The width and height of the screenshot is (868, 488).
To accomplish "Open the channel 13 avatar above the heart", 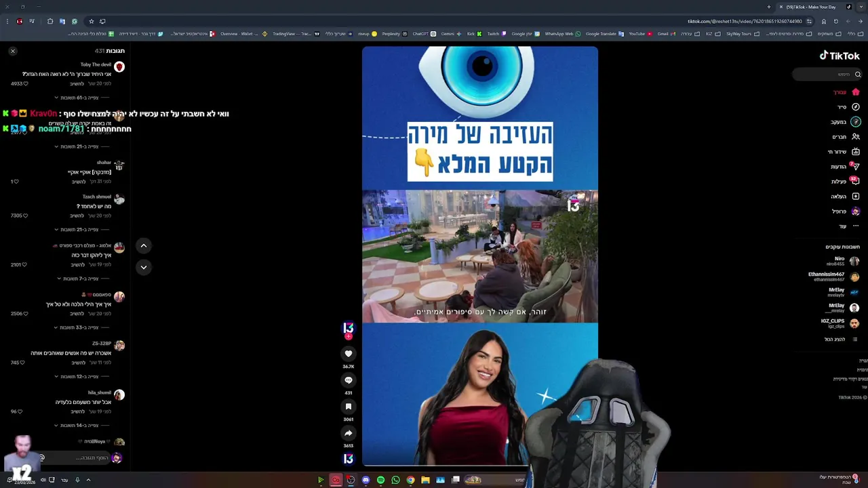I will (x=349, y=328).
